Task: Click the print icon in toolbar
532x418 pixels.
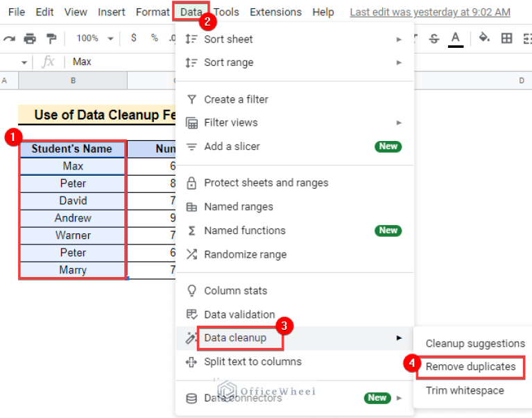Action: (29, 38)
